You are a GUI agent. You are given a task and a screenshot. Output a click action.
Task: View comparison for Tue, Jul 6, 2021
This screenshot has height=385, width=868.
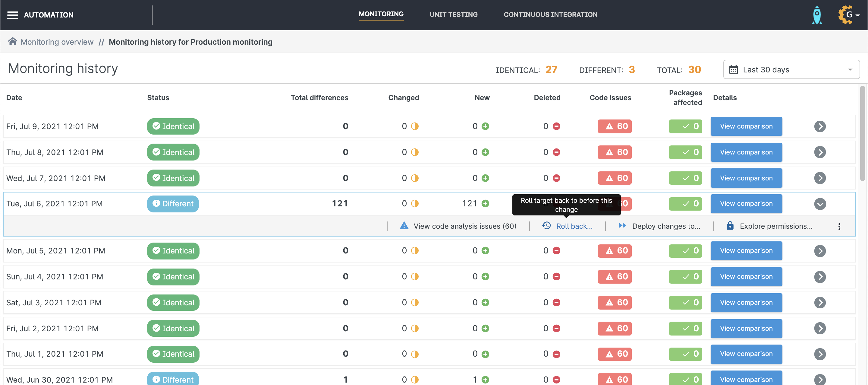tap(746, 203)
